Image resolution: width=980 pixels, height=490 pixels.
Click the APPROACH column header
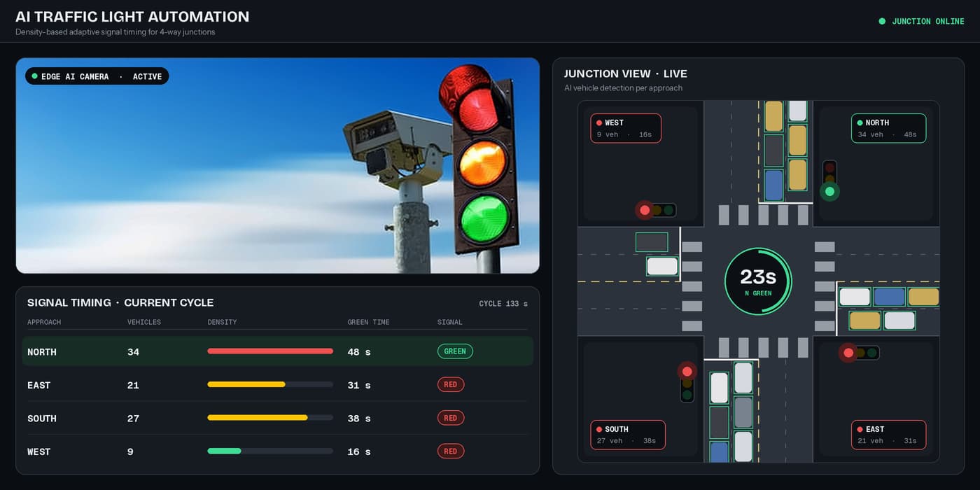[44, 322]
